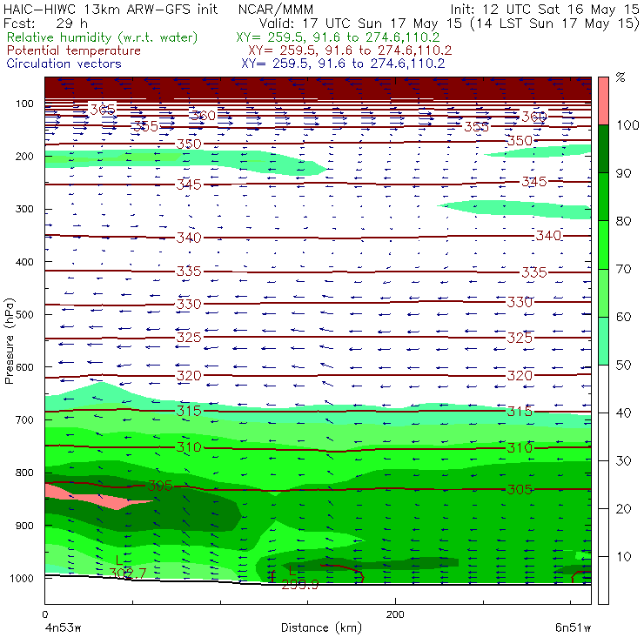Viewport: 644px width, 644px height.
Task: Click the red 'Potential temperature' legend label
Action: coord(74,50)
